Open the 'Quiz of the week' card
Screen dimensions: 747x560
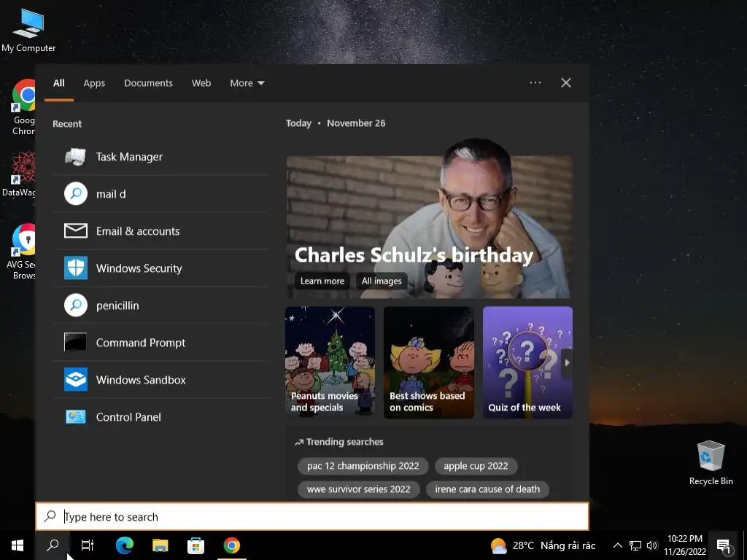(x=527, y=362)
